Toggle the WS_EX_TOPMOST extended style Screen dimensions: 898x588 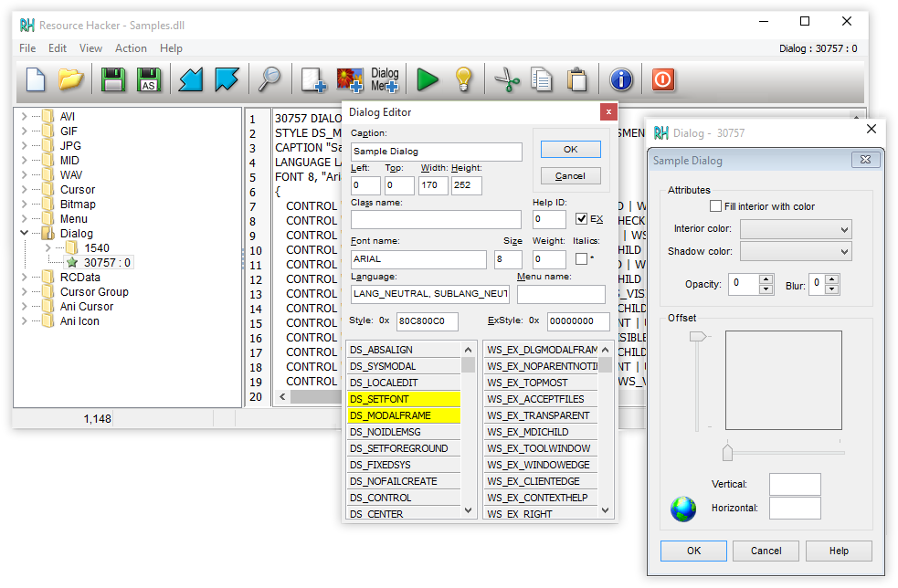[x=541, y=383]
